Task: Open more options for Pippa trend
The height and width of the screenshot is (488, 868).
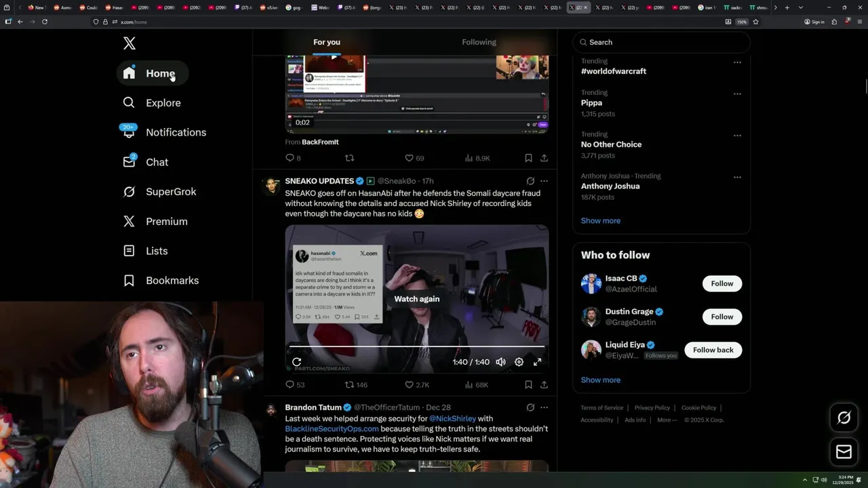Action: (x=737, y=94)
